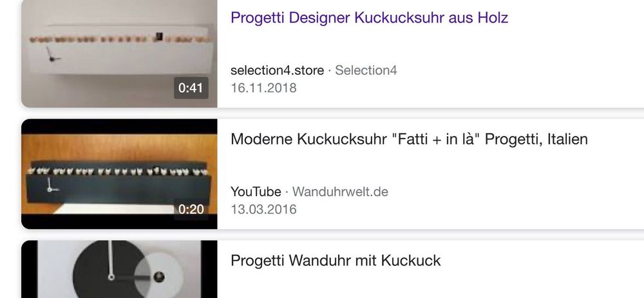The height and width of the screenshot is (298, 644).
Task: Click the white minute hand in round clock thumbnail
Action: 111,260
